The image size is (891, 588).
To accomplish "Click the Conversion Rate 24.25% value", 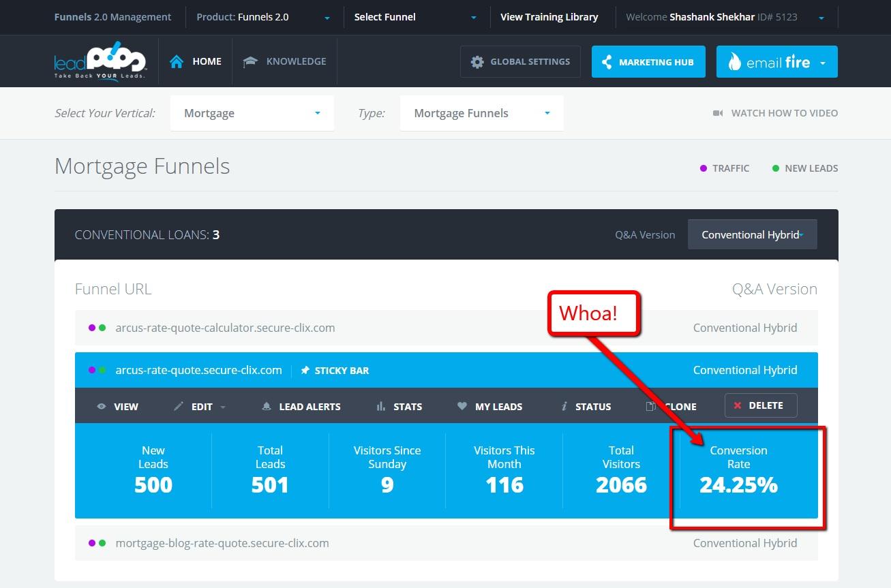I will point(738,485).
